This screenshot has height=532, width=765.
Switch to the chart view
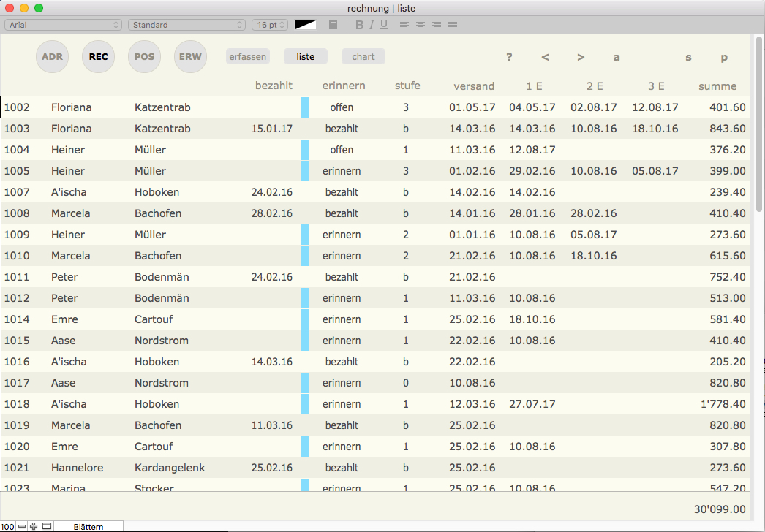363,56
